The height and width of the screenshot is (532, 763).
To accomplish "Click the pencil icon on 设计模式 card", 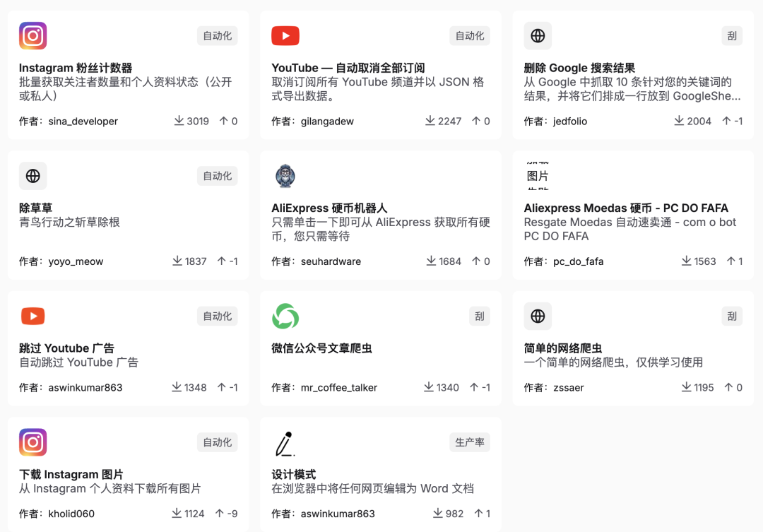I will (285, 442).
